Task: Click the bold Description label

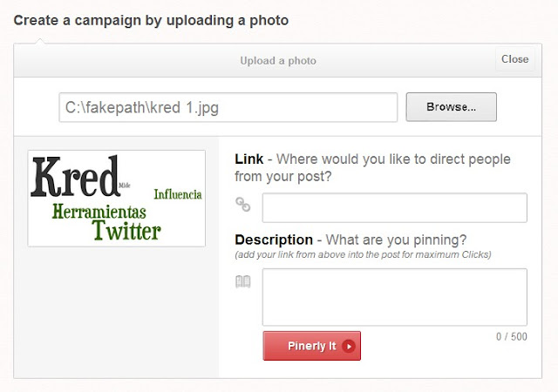Action: click(x=274, y=240)
